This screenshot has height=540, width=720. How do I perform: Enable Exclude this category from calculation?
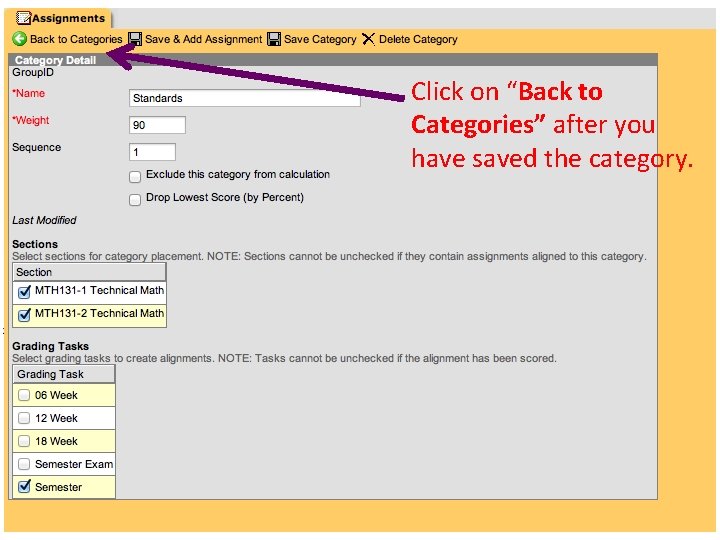(135, 177)
